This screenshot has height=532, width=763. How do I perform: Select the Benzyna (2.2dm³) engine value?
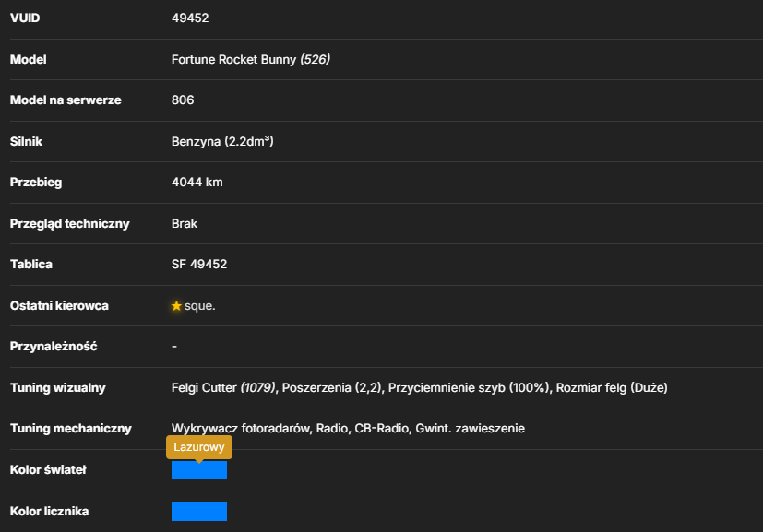[x=222, y=141]
